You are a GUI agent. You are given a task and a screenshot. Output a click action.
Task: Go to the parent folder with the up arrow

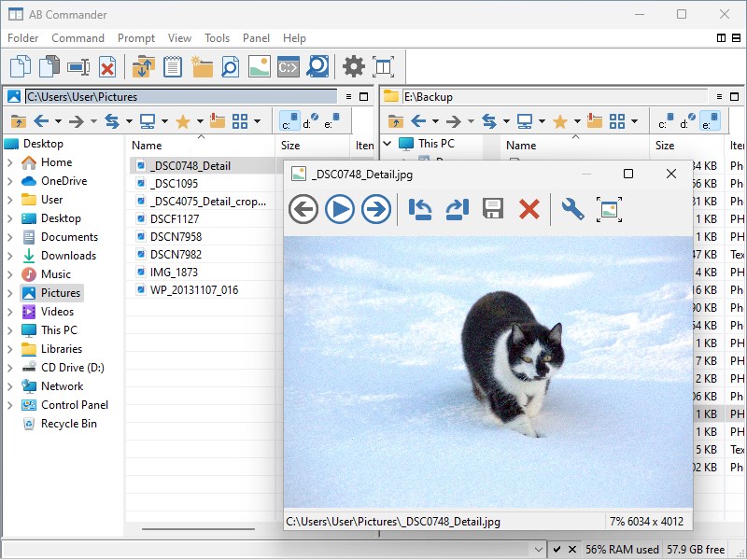pos(17,120)
